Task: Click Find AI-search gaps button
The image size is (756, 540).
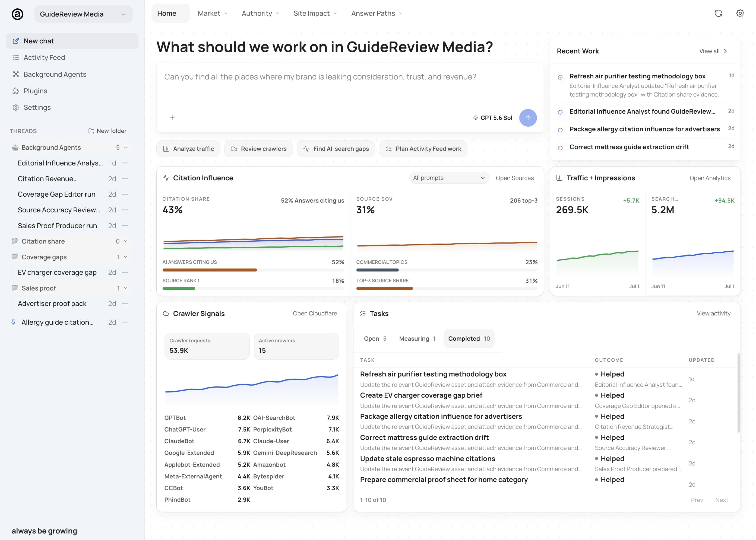Action: point(336,149)
